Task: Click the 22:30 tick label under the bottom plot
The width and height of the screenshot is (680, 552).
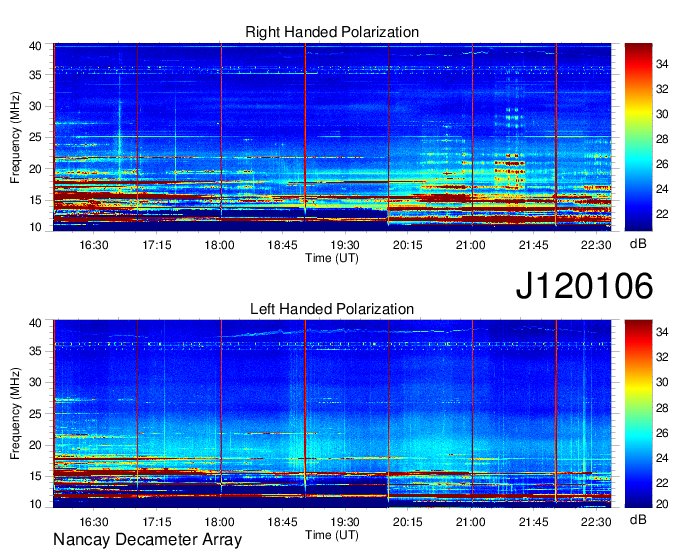Action: tap(596, 522)
